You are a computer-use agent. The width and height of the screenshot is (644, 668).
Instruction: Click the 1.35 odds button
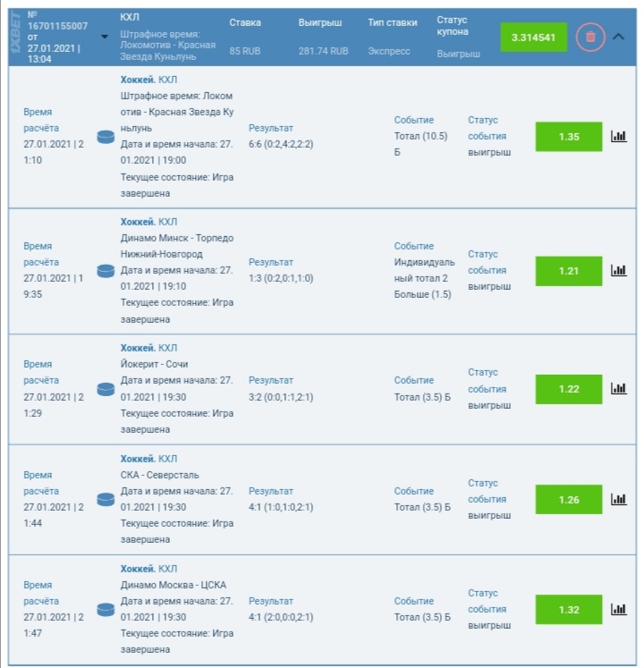point(569,137)
